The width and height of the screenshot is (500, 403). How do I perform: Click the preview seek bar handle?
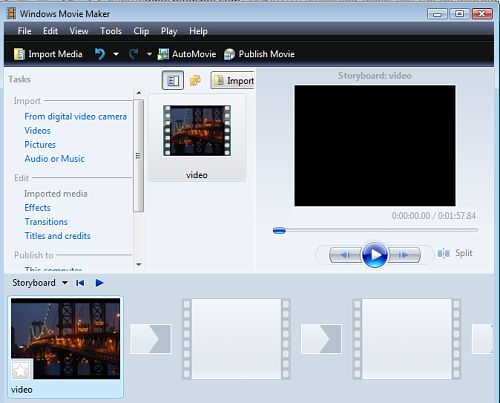pyautogui.click(x=279, y=230)
